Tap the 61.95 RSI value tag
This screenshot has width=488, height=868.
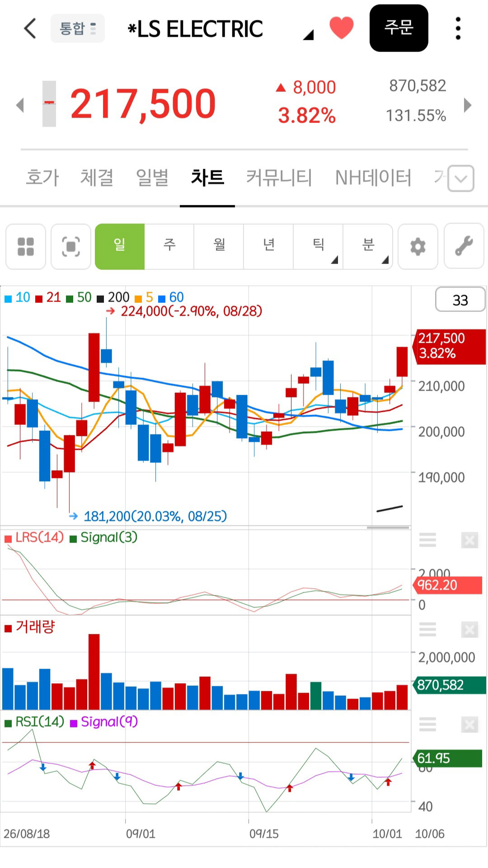tap(447, 758)
